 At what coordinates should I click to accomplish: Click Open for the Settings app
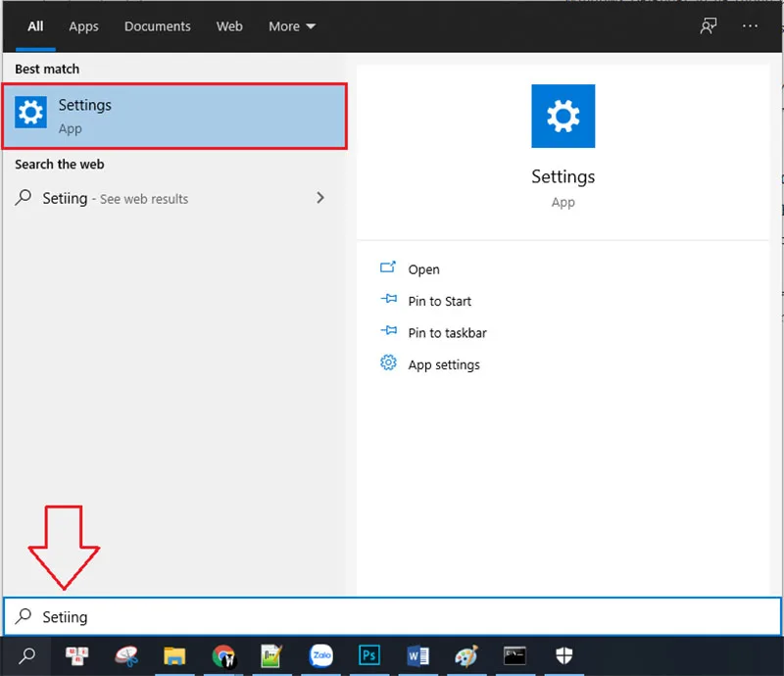click(x=423, y=269)
